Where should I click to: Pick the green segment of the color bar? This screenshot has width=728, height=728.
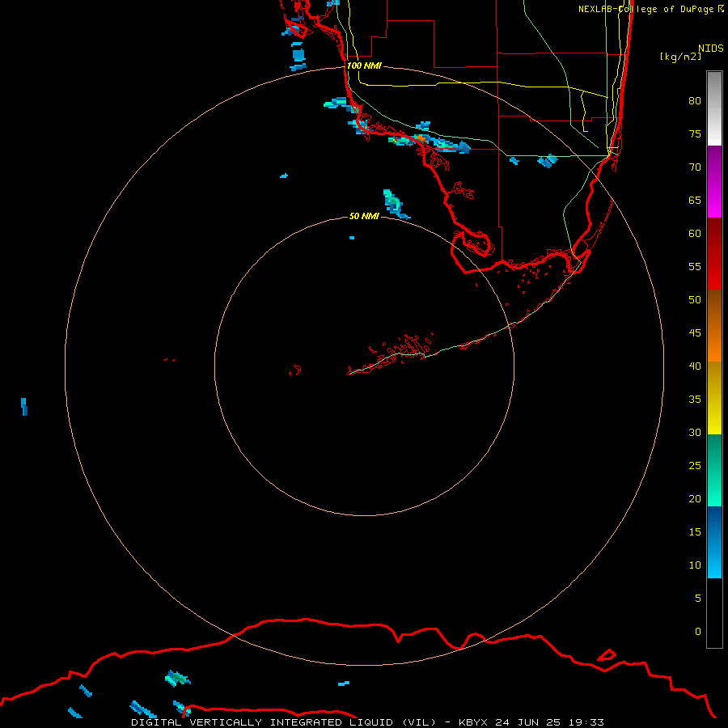point(714,470)
